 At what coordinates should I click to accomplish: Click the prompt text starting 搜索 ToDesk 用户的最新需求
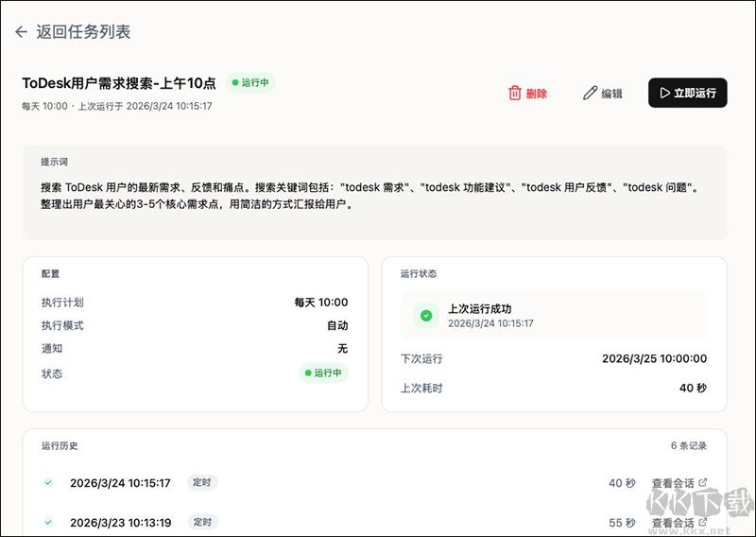click(x=369, y=196)
